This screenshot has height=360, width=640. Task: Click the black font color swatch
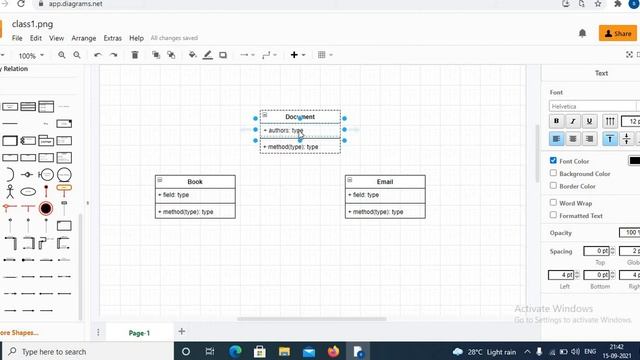coord(634,160)
